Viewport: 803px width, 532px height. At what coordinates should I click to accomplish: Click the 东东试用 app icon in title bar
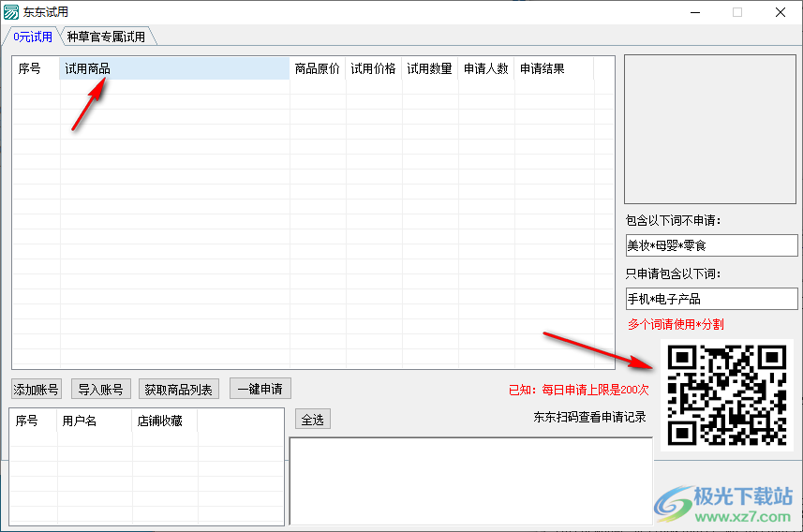(x=10, y=12)
